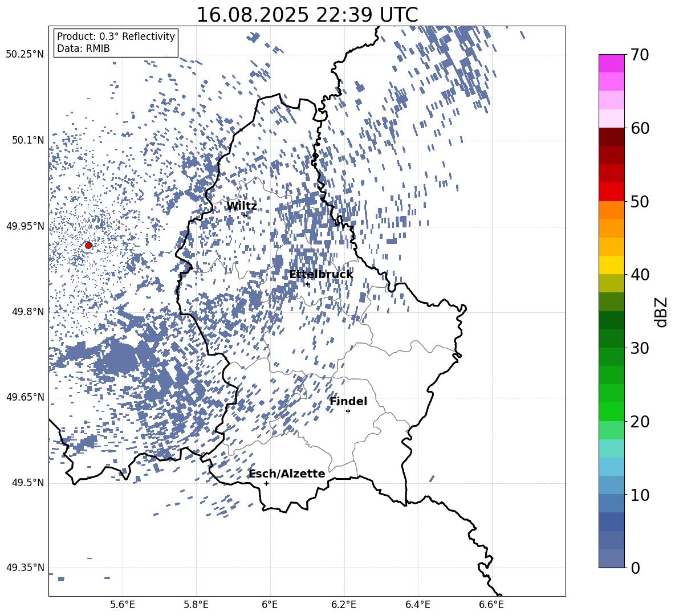Select the Ettelbruck city label
675x616 pixels.
point(321,275)
